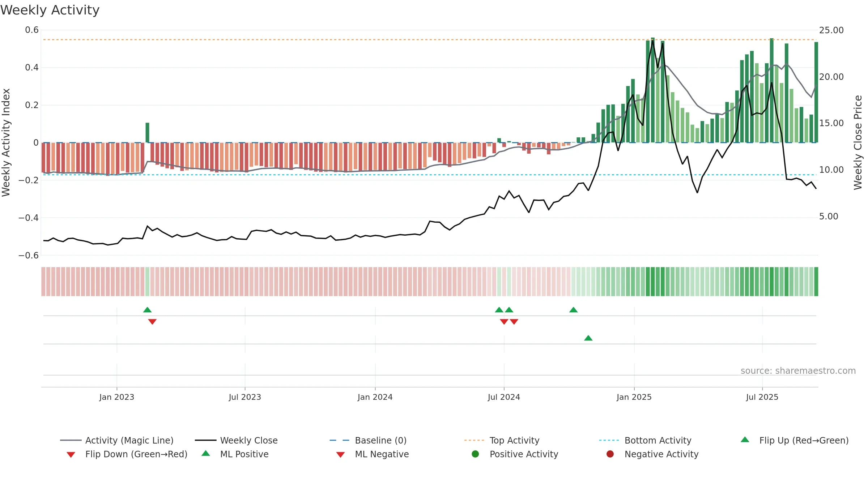Click the 15.00 price axis value
This screenshot has height=488, width=868.
831,123
